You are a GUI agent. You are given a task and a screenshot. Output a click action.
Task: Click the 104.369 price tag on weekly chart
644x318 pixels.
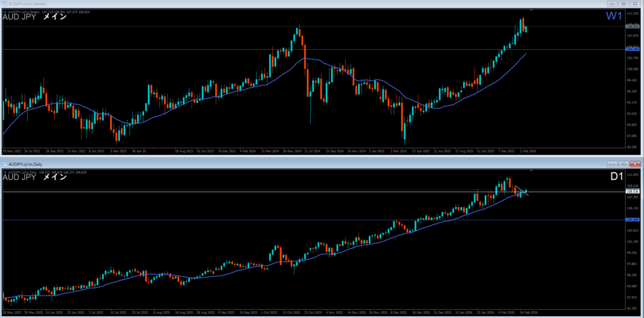point(633,49)
